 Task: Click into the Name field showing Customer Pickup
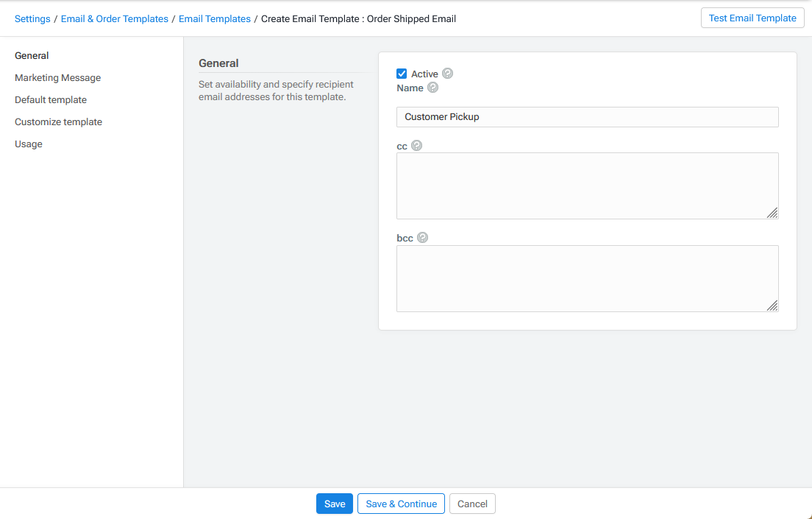click(x=587, y=116)
